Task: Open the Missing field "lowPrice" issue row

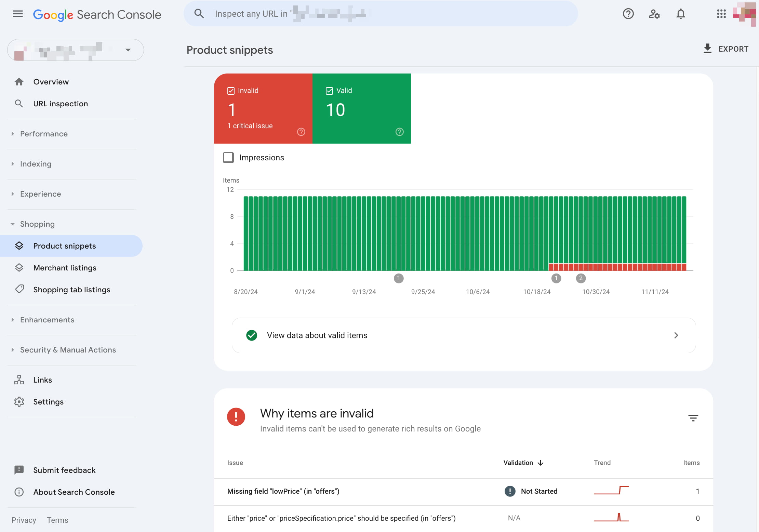Action: pyautogui.click(x=463, y=491)
